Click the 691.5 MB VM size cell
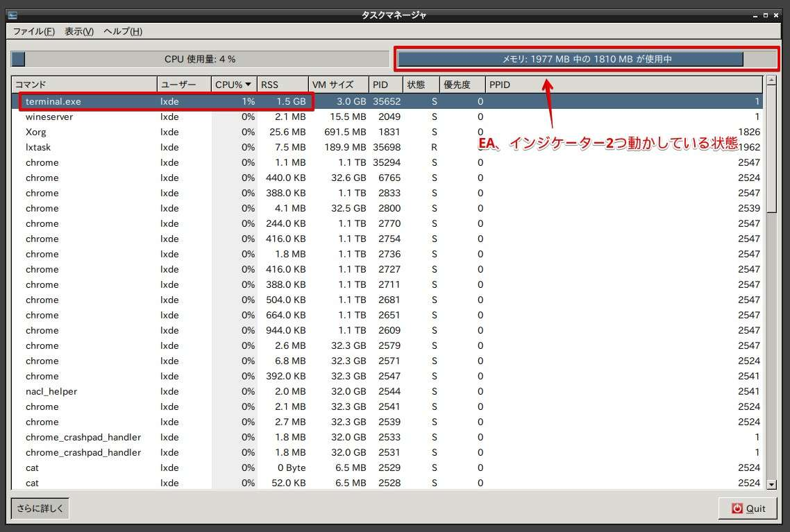 pos(345,132)
